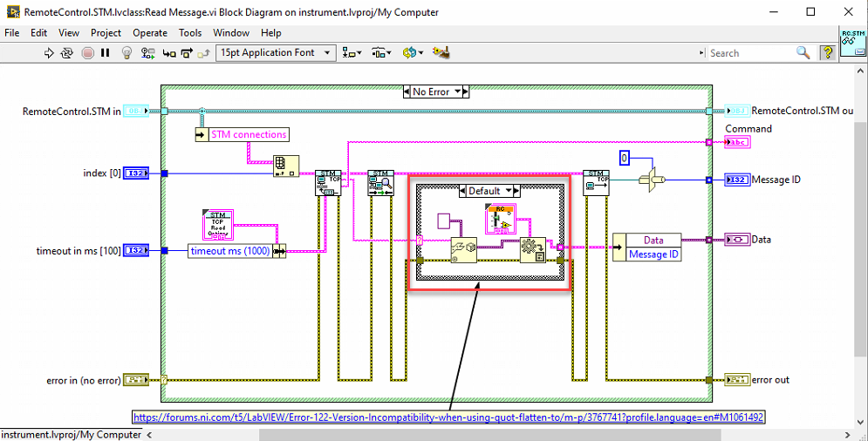Toggle Retain Wire Values button
Viewport: 868px width, 441px height.
147,53
